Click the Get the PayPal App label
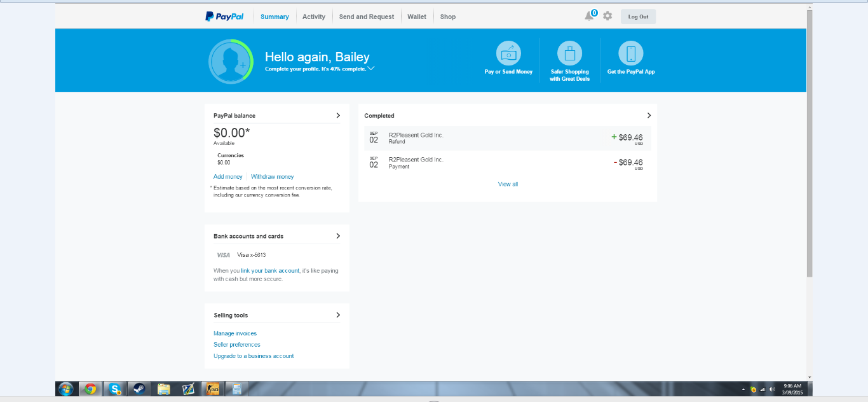 tap(631, 72)
